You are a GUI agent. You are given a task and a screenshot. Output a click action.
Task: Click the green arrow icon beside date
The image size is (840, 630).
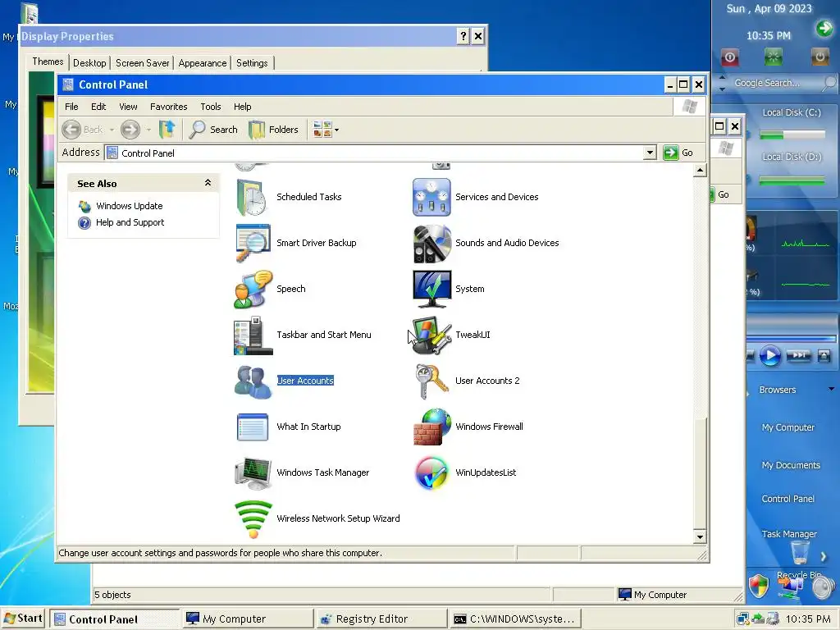[x=824, y=27]
